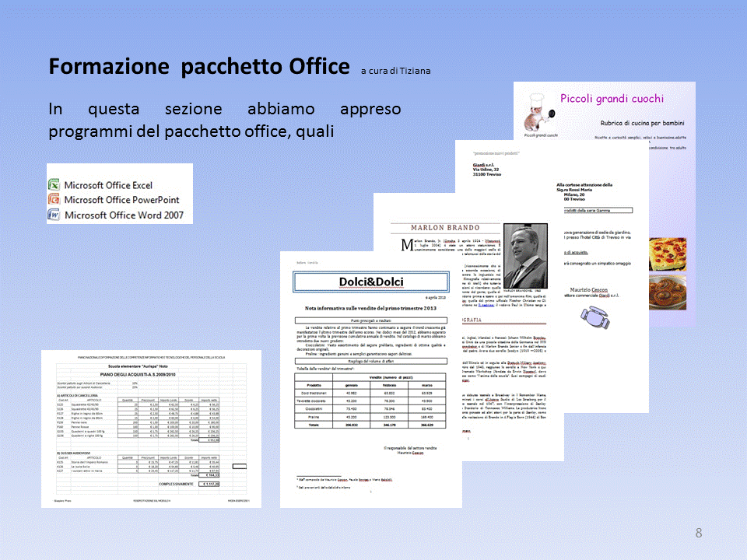The height and width of the screenshot is (560, 747).
Task: Select the "Microsoft Office PowerPoint" label
Action: tap(121, 200)
